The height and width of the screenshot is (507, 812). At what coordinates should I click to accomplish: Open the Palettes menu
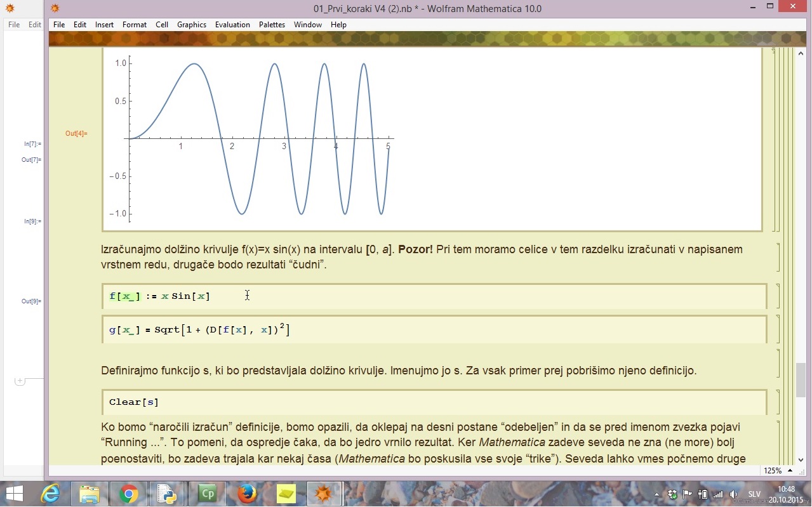[x=272, y=25]
